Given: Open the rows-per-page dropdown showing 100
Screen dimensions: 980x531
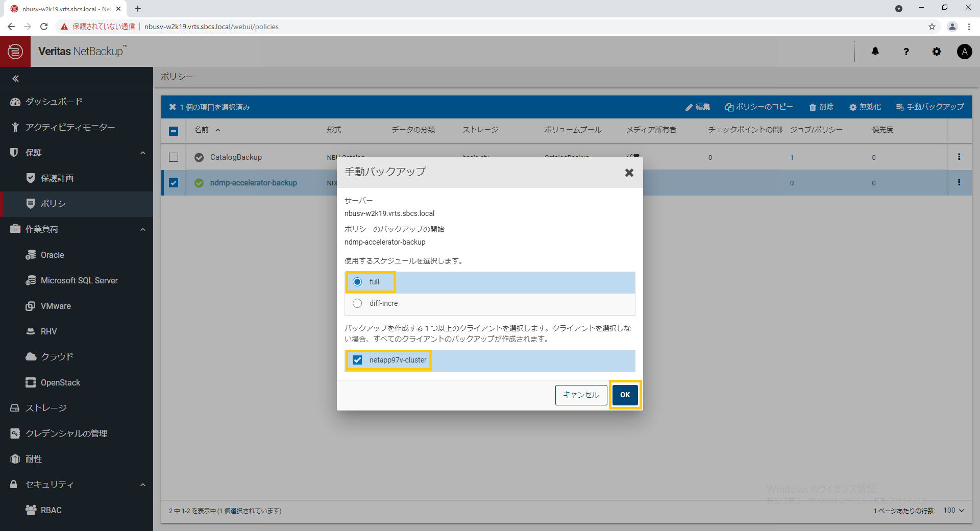Looking at the screenshot, I should (x=953, y=511).
